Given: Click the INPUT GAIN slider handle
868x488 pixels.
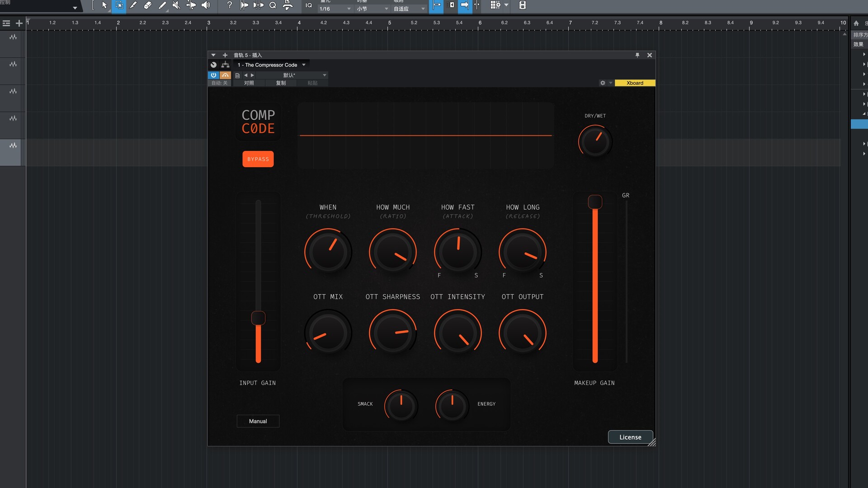Looking at the screenshot, I should coord(258,318).
